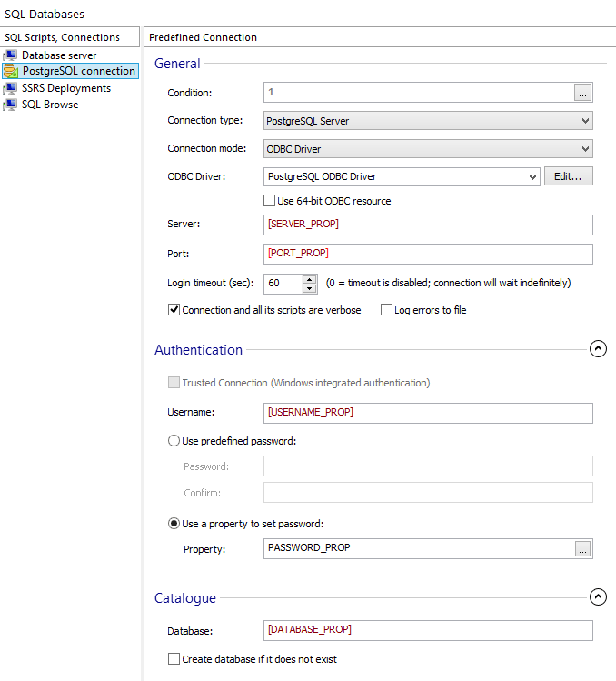Open the SSRS Deployments item

coord(66,88)
